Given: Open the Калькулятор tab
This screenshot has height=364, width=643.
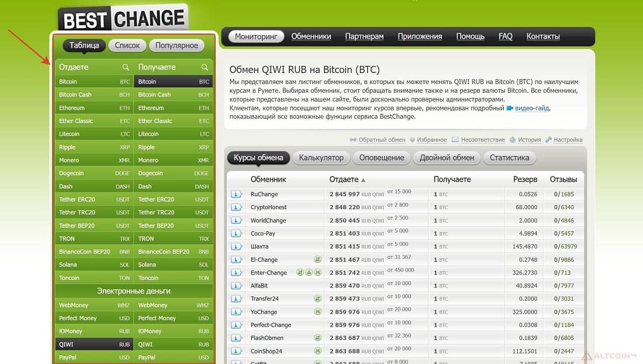Looking at the screenshot, I should [321, 158].
